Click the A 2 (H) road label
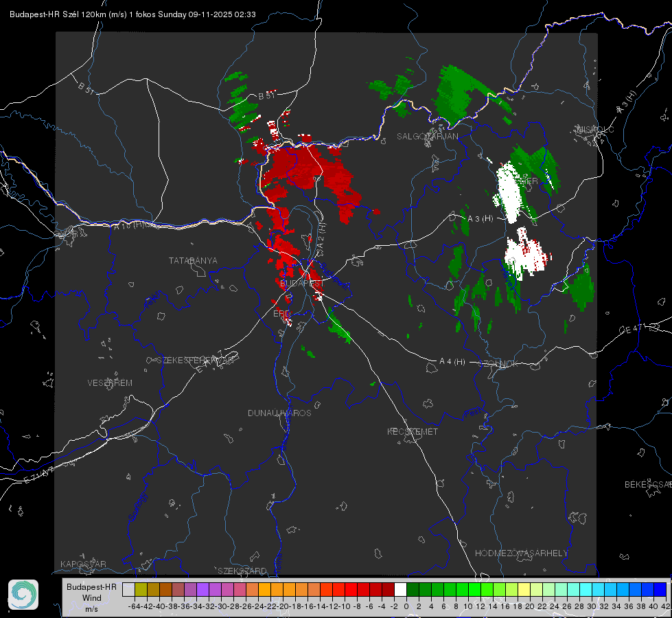Image resolution: width=672 pixels, height=618 pixels. [321, 237]
